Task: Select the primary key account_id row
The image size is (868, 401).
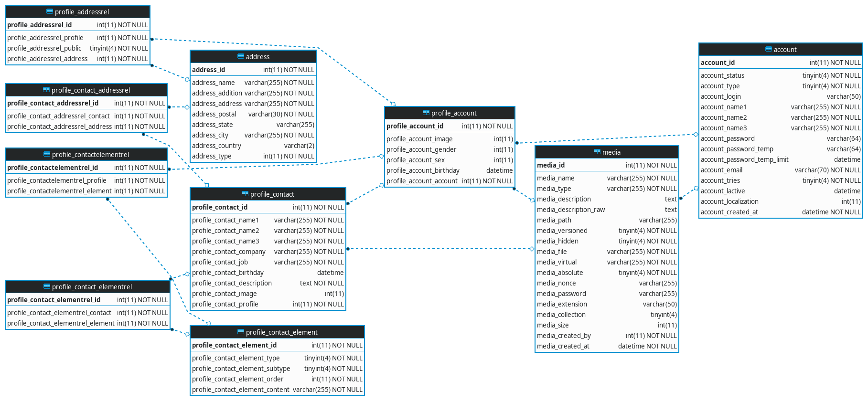Action: pyautogui.click(x=780, y=63)
